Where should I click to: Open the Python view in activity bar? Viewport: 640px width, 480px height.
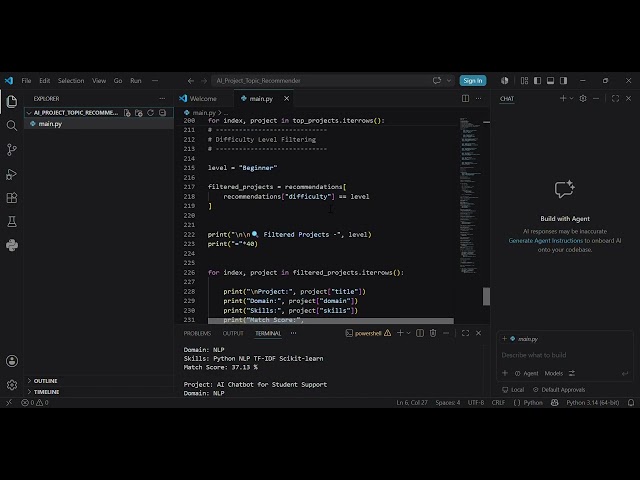click(x=12, y=245)
